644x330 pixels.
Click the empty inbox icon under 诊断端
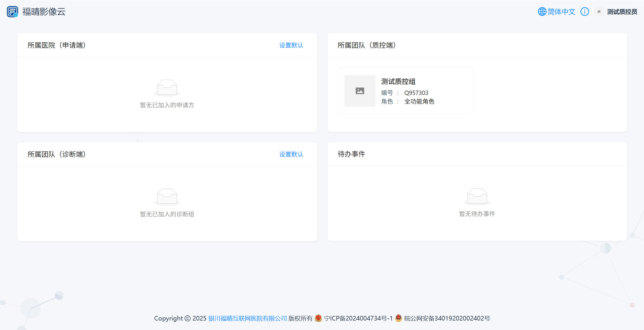tap(167, 196)
